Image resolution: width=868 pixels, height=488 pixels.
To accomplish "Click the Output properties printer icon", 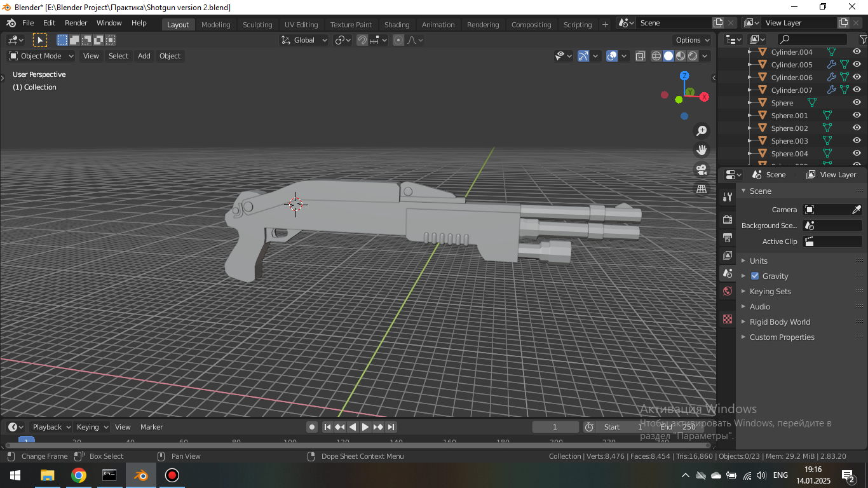I will 726,238.
